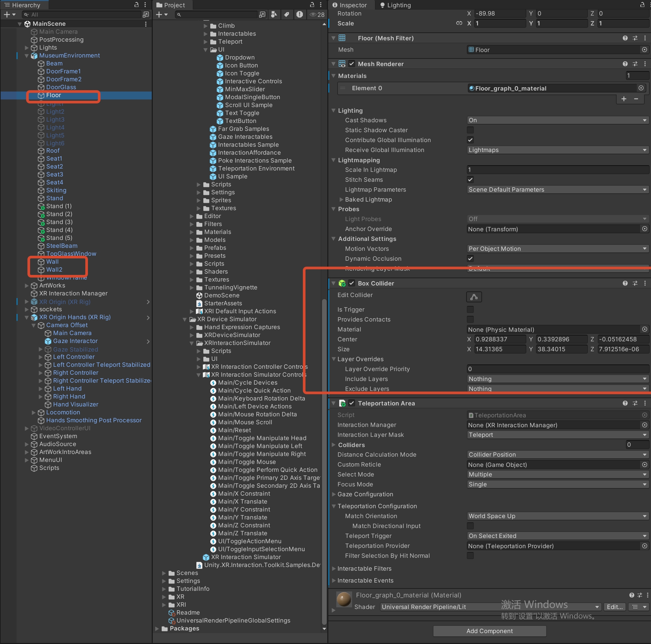The height and width of the screenshot is (644, 651).
Task: Click the material Edit... button
Action: pos(615,607)
